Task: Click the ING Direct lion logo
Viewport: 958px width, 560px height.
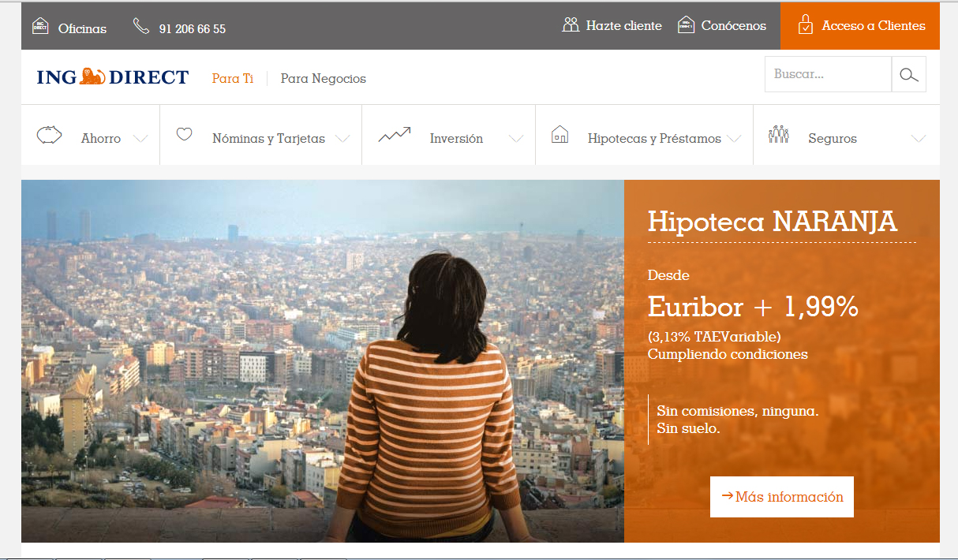Action: pyautogui.click(x=92, y=77)
